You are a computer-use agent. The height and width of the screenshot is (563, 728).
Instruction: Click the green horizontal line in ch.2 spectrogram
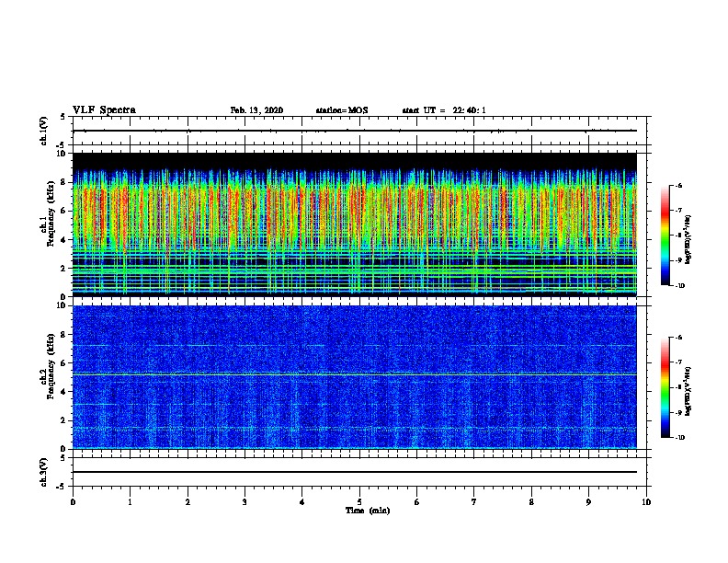click(x=355, y=374)
